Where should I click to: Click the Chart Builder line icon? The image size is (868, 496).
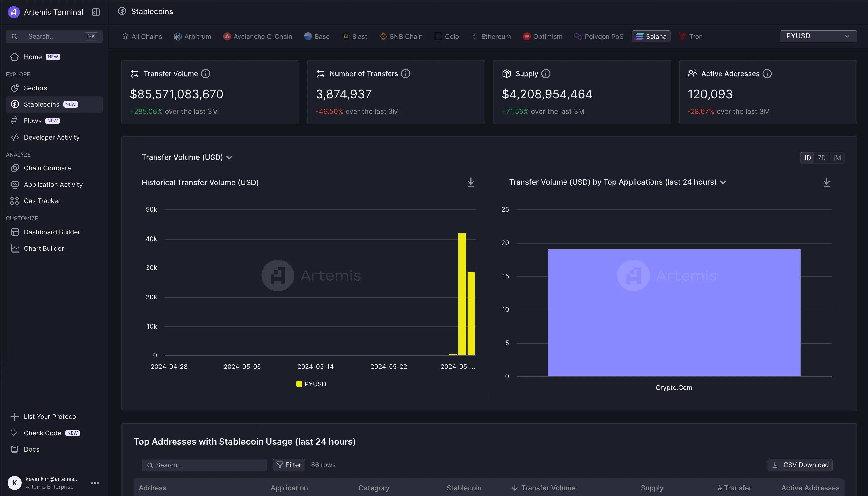click(15, 248)
